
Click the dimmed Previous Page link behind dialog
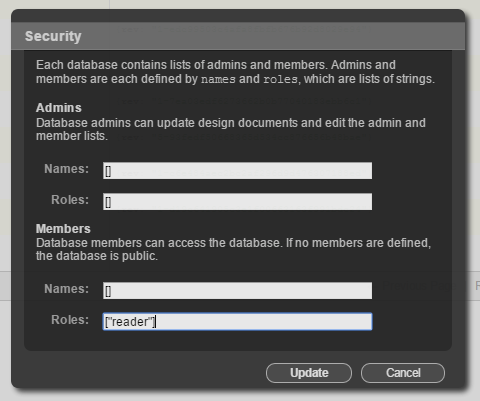point(419,286)
